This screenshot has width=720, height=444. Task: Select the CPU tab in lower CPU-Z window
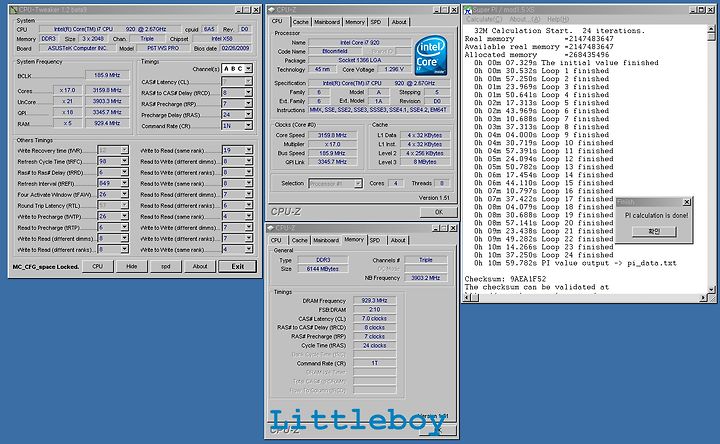[x=276, y=240]
